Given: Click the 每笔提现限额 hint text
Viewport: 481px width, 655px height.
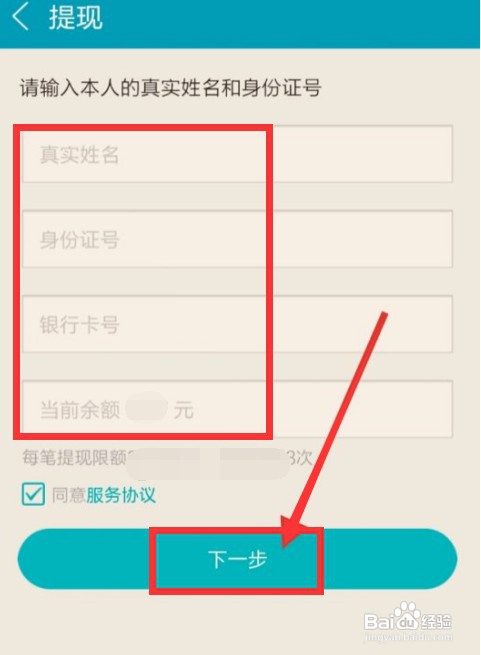Looking at the screenshot, I should 74,458.
